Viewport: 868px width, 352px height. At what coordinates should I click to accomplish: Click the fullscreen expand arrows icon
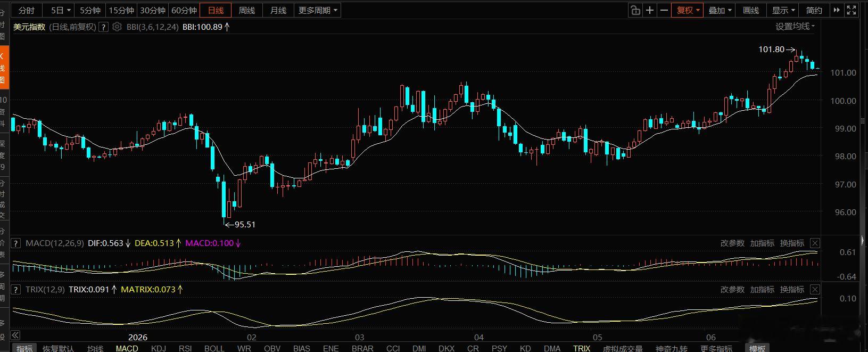[852, 10]
